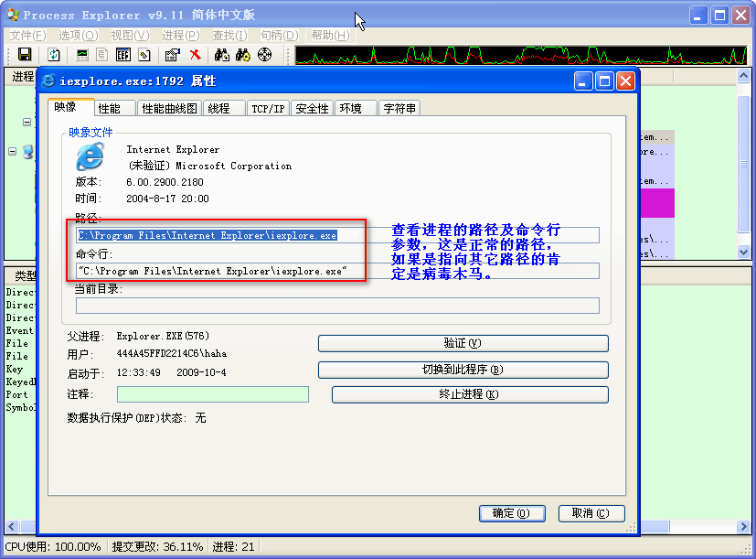Select the Symbol row in lower pane
Viewport: 756px width, 559px height.
20,407
